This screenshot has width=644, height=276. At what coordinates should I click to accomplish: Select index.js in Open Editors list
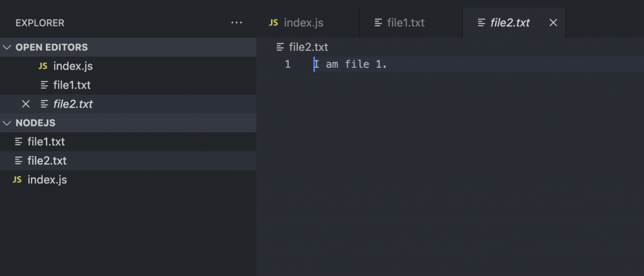tap(73, 66)
